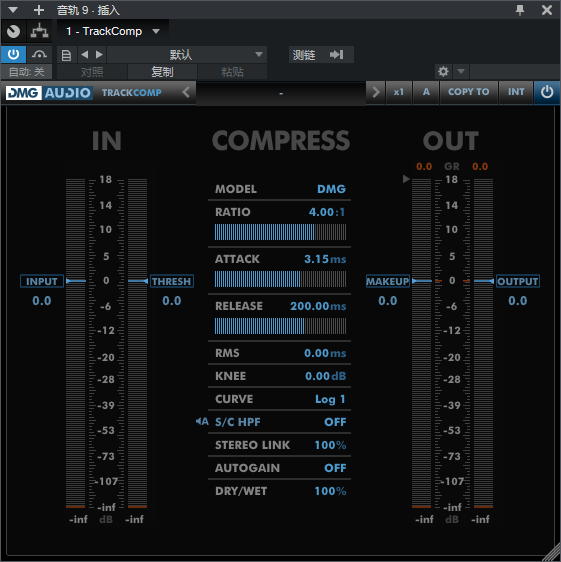Switch the A/B bank button A

tap(426, 92)
